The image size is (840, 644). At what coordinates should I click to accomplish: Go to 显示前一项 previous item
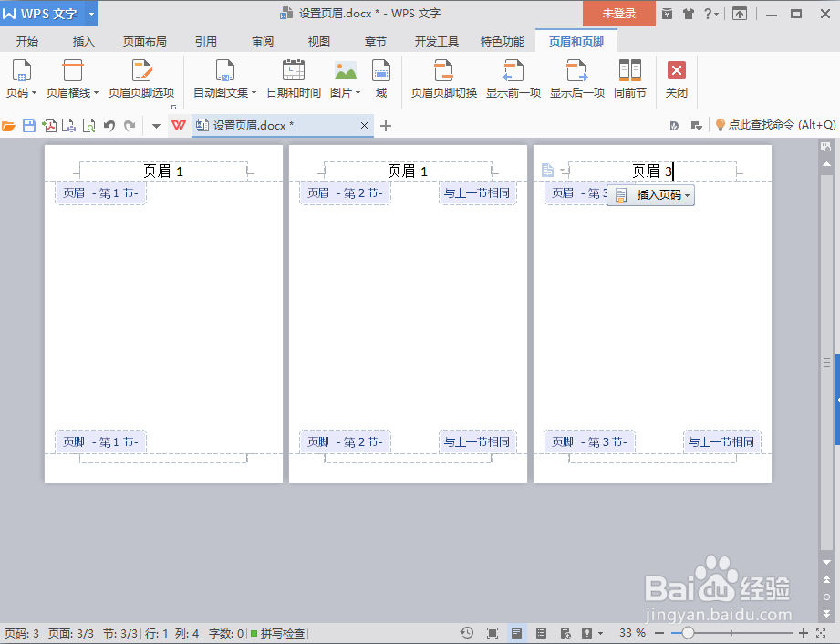pyautogui.click(x=513, y=78)
